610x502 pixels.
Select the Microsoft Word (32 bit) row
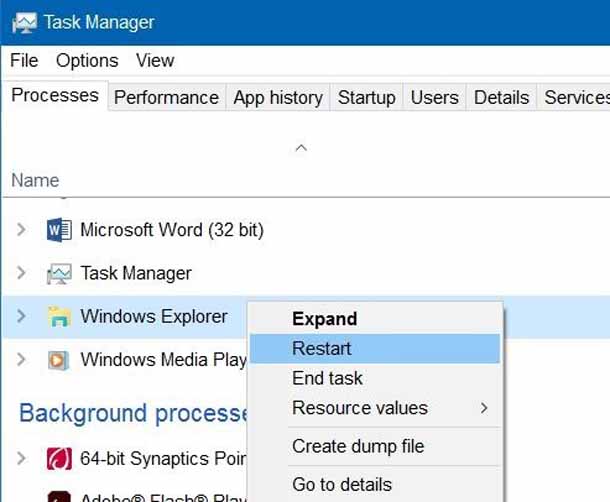(x=307, y=230)
